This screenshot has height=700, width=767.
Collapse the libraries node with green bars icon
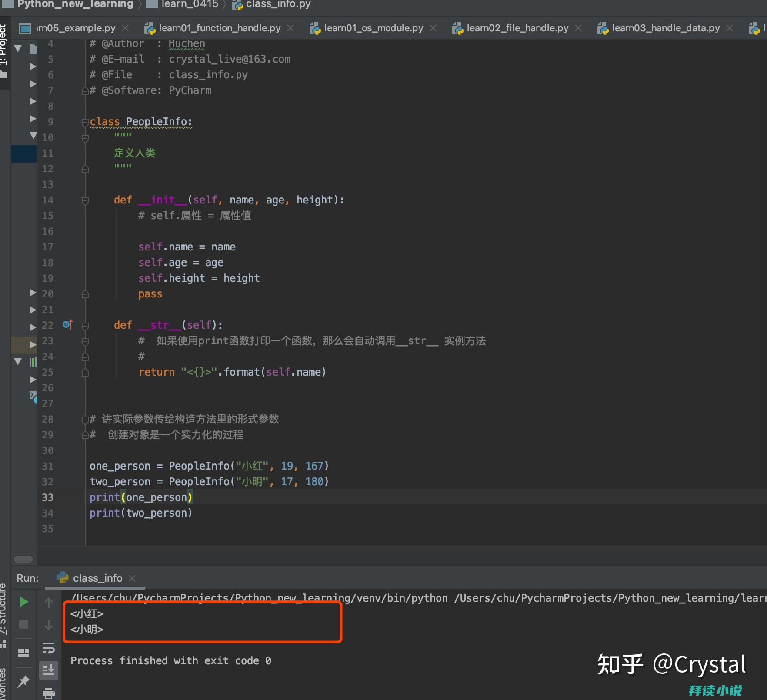[18, 361]
